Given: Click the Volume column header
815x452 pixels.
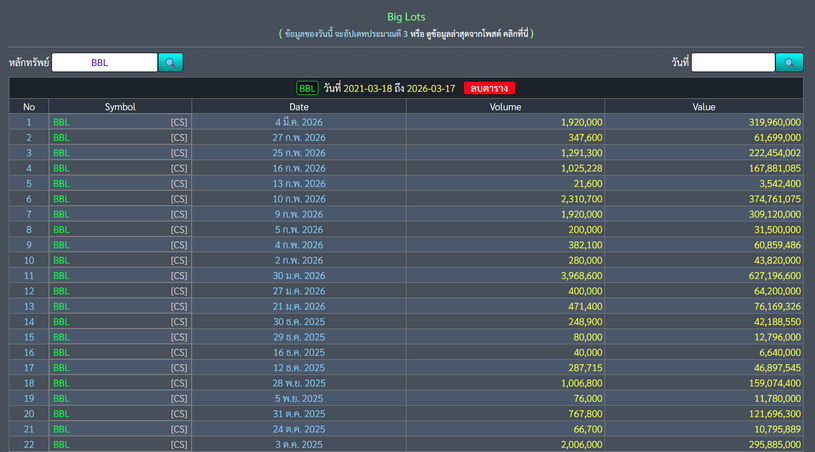Looking at the screenshot, I should pyautogui.click(x=505, y=107).
